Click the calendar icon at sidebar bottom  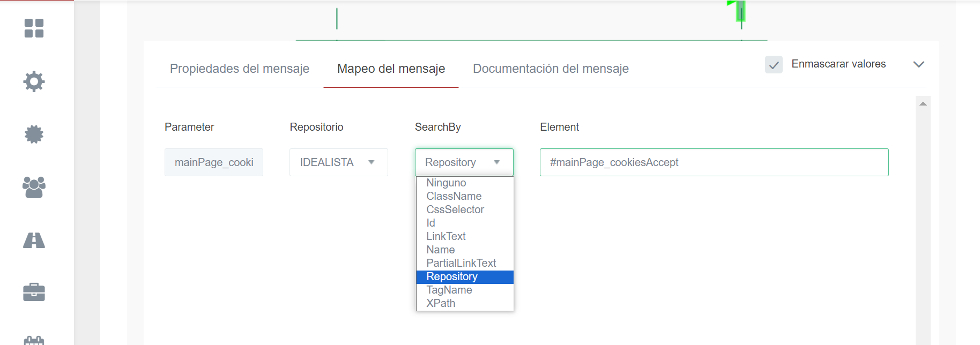(34, 340)
